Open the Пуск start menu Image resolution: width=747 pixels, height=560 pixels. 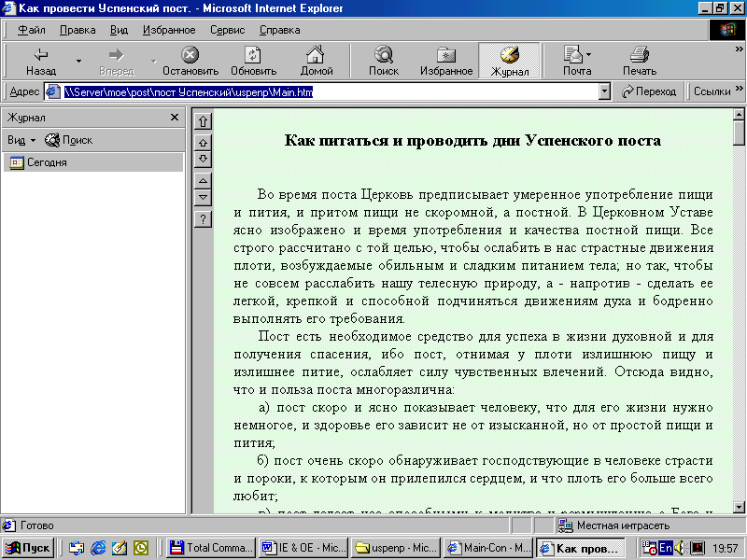pos(28,548)
